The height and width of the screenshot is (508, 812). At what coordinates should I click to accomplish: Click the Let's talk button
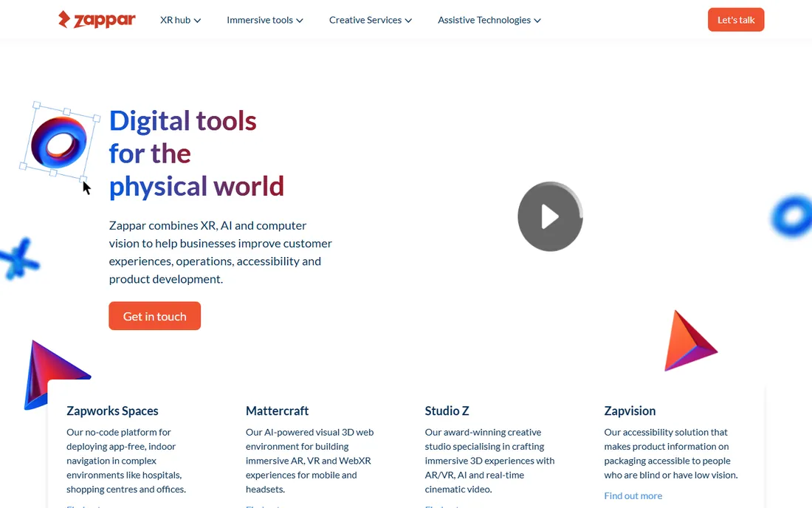click(736, 20)
